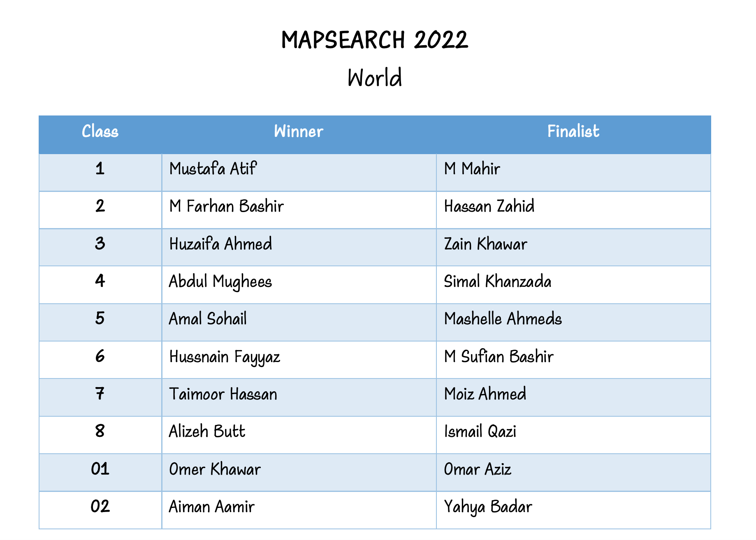
Task: Click the Simal Khanzada cell
Action: [498, 282]
